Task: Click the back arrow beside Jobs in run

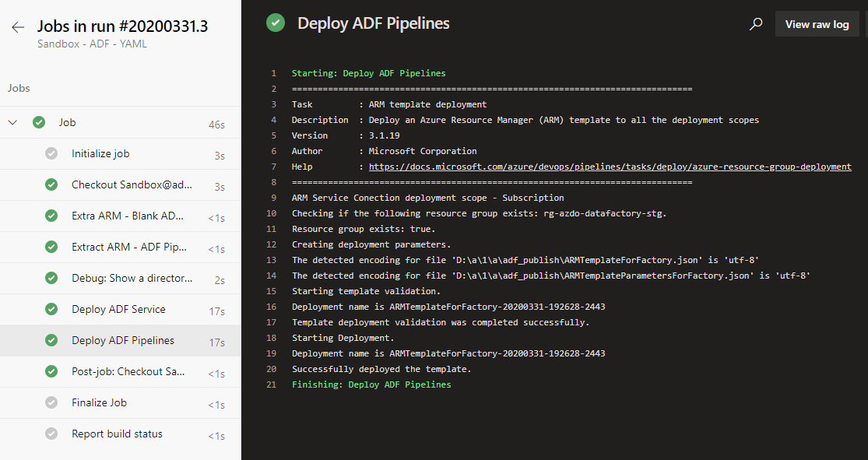Action: point(18,27)
